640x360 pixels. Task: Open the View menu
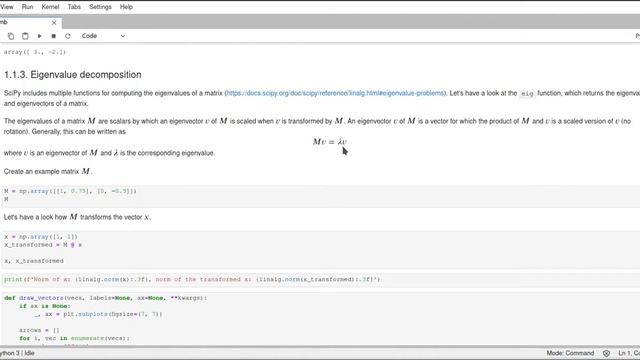click(7, 7)
